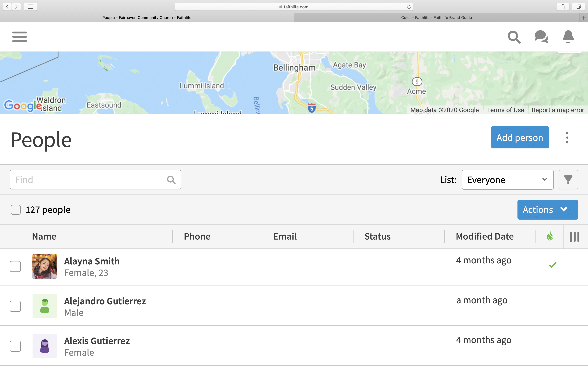Open the notifications bell
588x368 pixels.
pyautogui.click(x=568, y=37)
